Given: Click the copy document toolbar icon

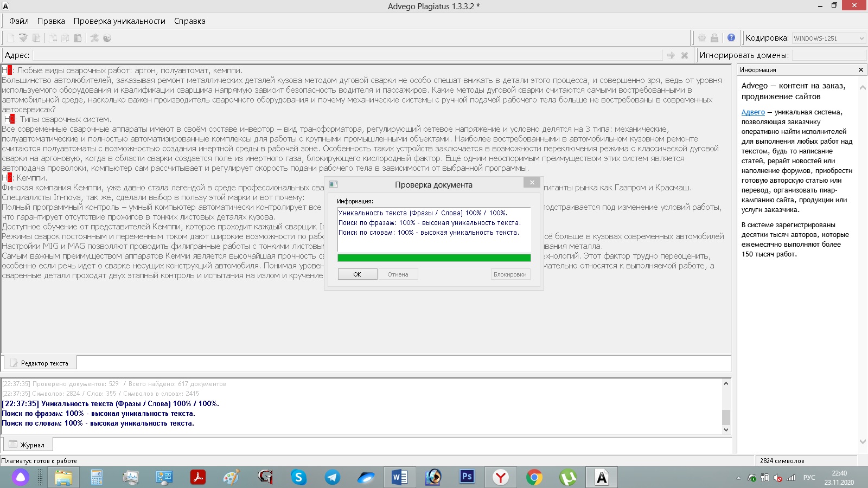Looking at the screenshot, I should pos(36,38).
